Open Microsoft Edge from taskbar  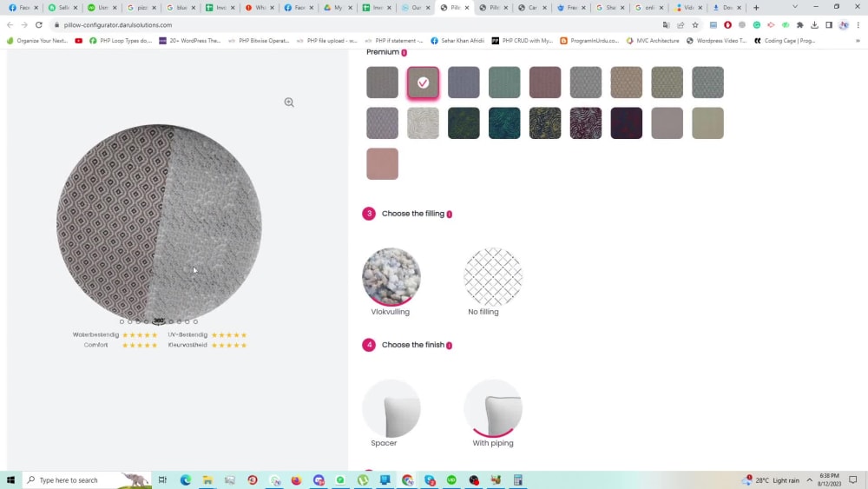point(186,480)
